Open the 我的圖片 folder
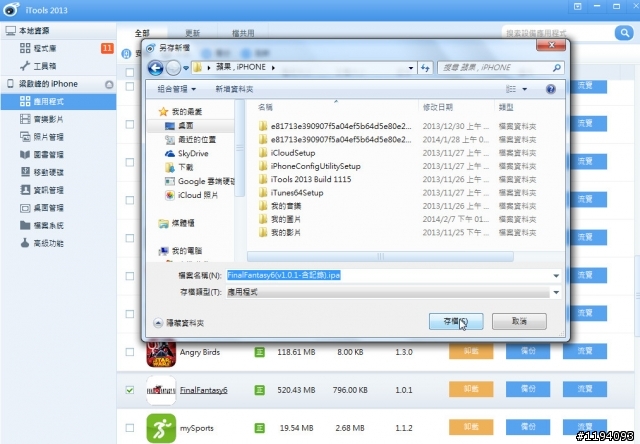 (x=280, y=219)
